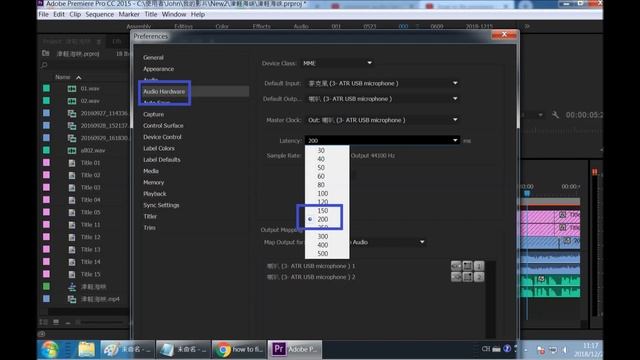Select Capture preferences category
This screenshot has height=360, width=640.
click(x=153, y=114)
